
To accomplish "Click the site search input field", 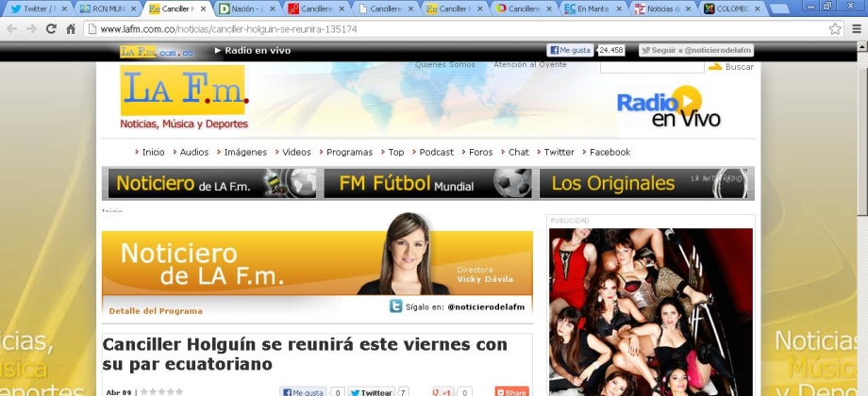I will (x=652, y=67).
